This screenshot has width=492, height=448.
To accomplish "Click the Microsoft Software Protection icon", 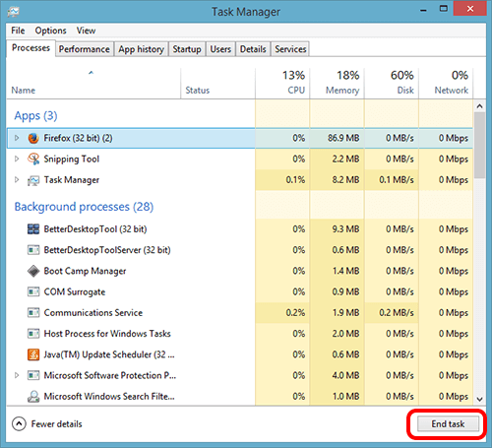I will pos(33,375).
